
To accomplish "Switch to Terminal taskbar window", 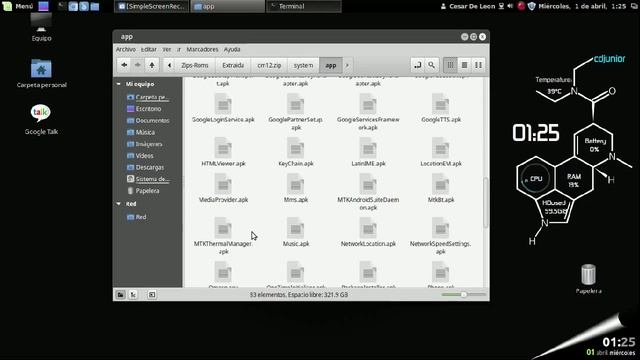I will tap(304, 6).
